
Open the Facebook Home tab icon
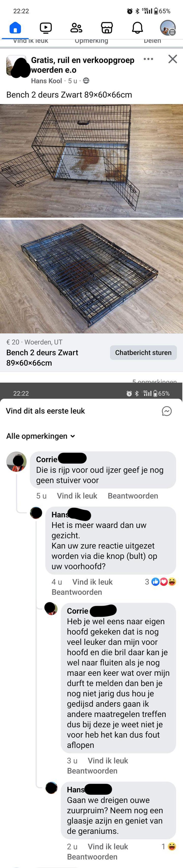[x=15, y=28]
